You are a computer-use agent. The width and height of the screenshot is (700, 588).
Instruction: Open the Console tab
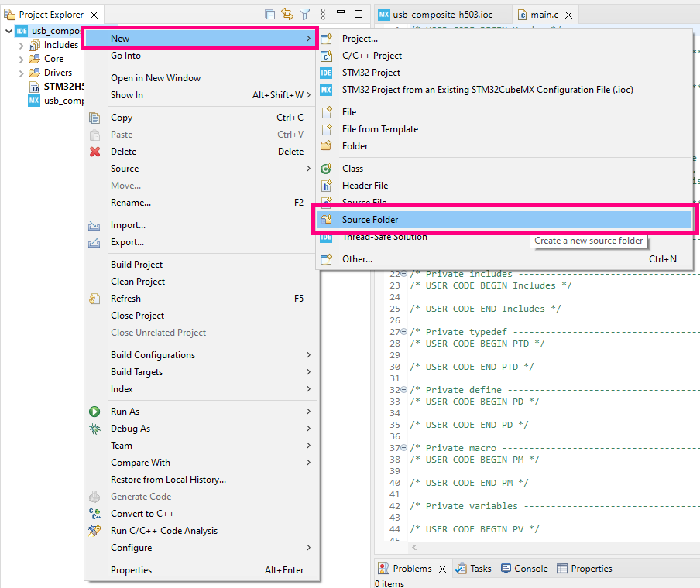tap(524, 569)
